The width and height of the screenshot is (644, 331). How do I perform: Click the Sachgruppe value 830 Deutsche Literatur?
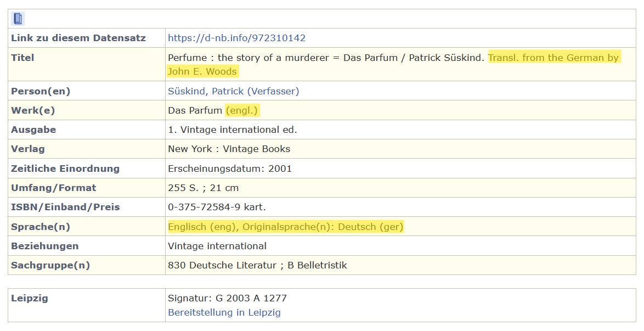pos(222,265)
